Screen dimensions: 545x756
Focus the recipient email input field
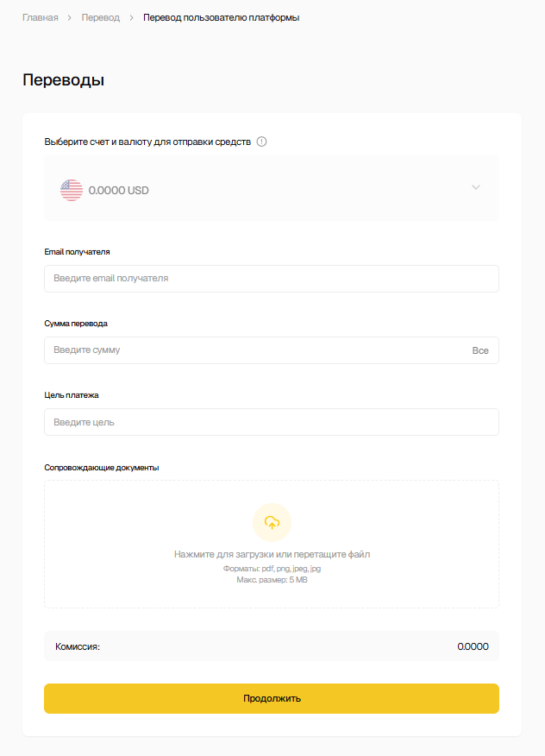(271, 279)
